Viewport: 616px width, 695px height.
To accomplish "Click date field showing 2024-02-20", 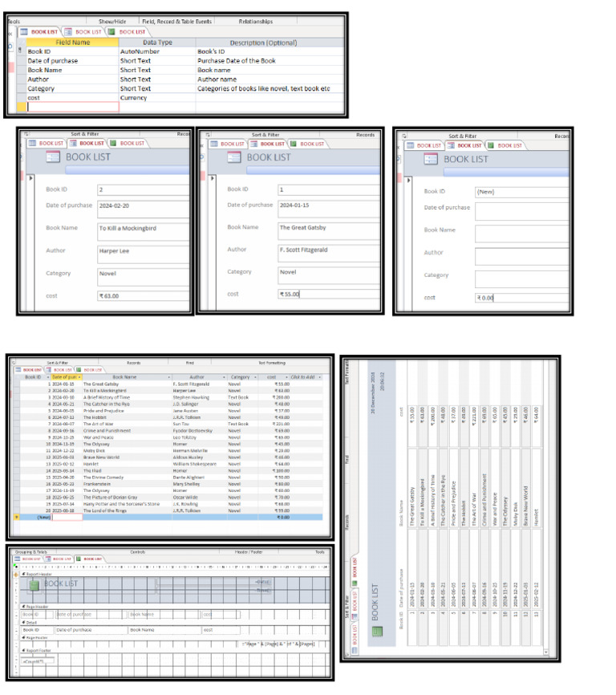I will coord(143,209).
